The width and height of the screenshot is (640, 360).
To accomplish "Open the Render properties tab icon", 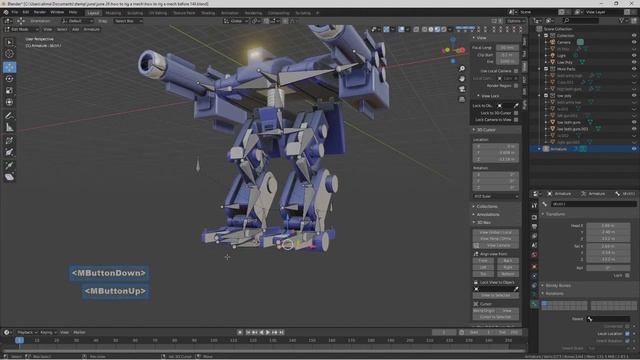I will [534, 217].
